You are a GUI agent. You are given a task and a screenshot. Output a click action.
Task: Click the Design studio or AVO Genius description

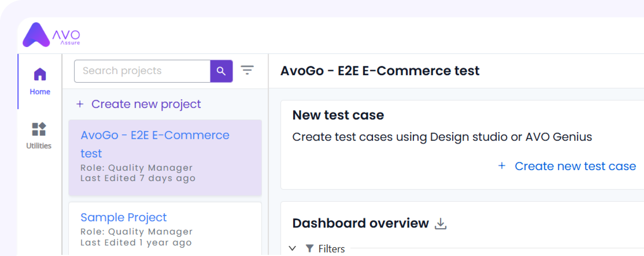click(442, 137)
